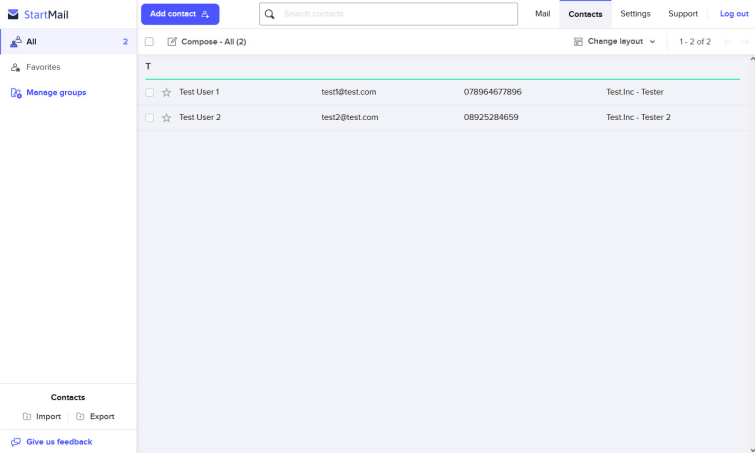Open the Mail tab

tap(542, 14)
